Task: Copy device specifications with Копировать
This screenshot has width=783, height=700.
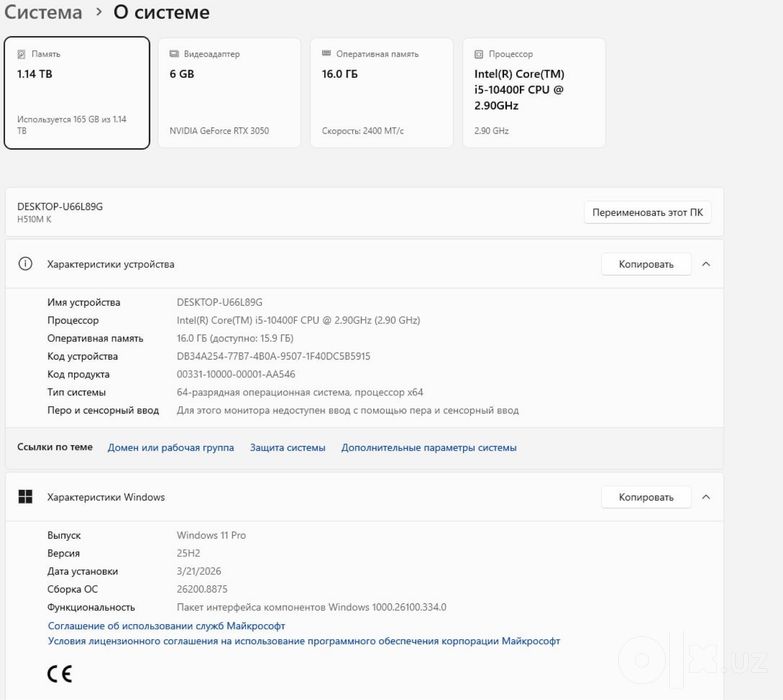Action: pyautogui.click(x=646, y=264)
